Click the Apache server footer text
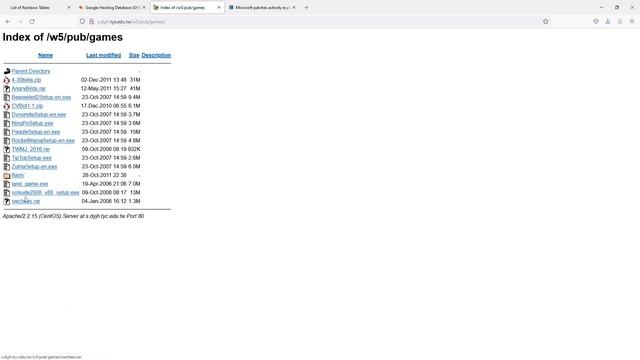The width and height of the screenshot is (640, 360). point(73,216)
